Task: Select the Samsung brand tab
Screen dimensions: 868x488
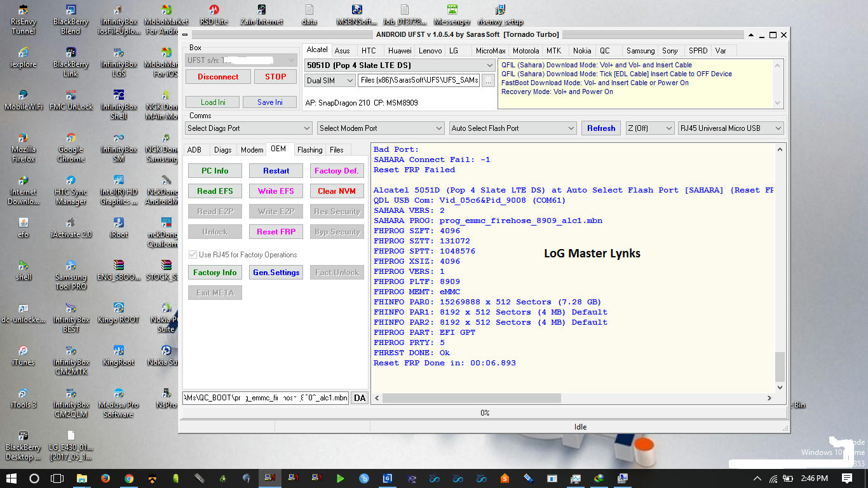Action: point(640,51)
